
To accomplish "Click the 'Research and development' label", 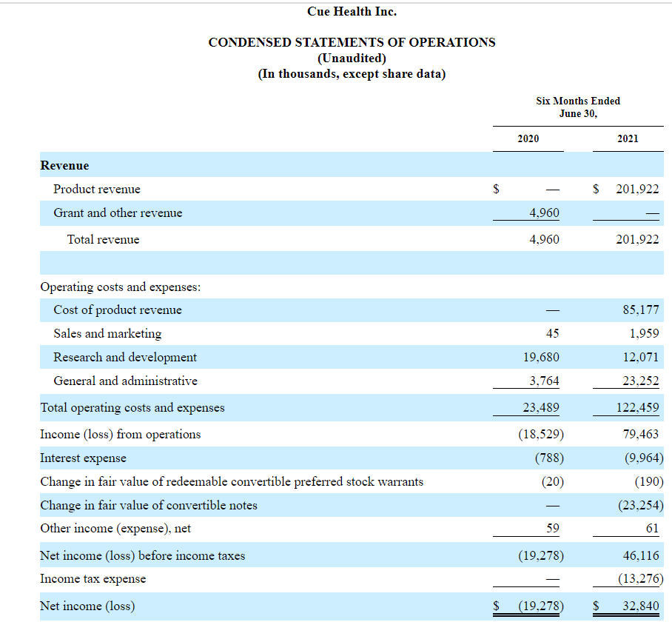I will [x=125, y=357].
